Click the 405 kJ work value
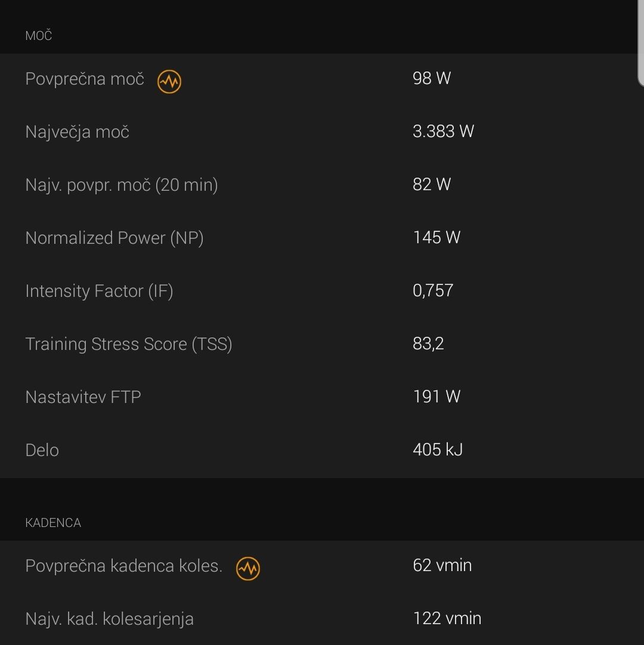The width and height of the screenshot is (644, 645). pos(438,449)
